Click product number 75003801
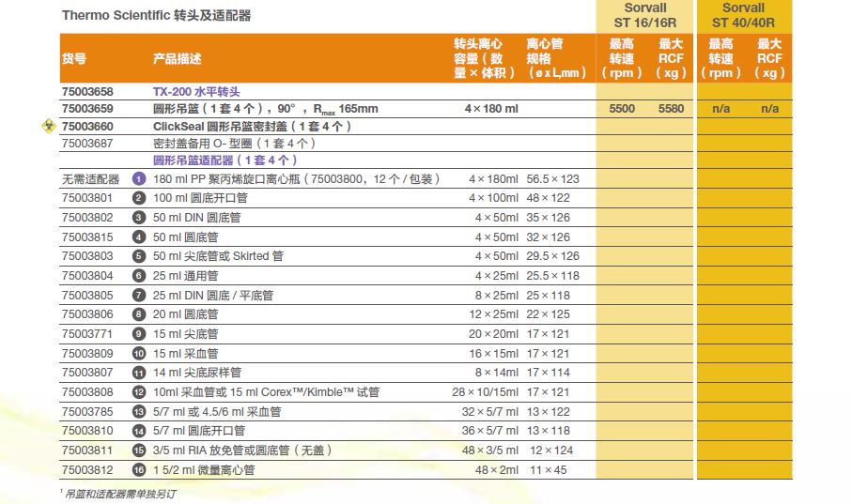Image resolution: width=852 pixels, height=504 pixels. (x=86, y=198)
